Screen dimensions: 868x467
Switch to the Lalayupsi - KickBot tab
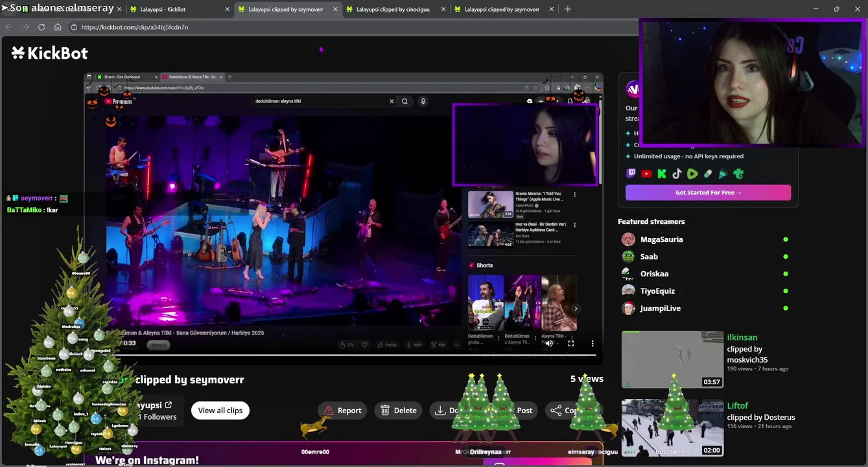pyautogui.click(x=179, y=9)
